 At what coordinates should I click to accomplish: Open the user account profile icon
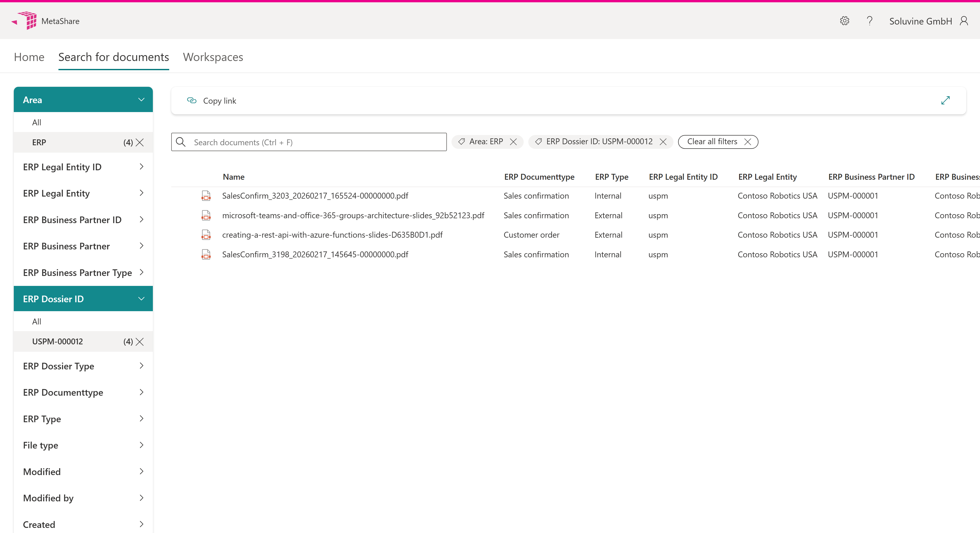(964, 21)
